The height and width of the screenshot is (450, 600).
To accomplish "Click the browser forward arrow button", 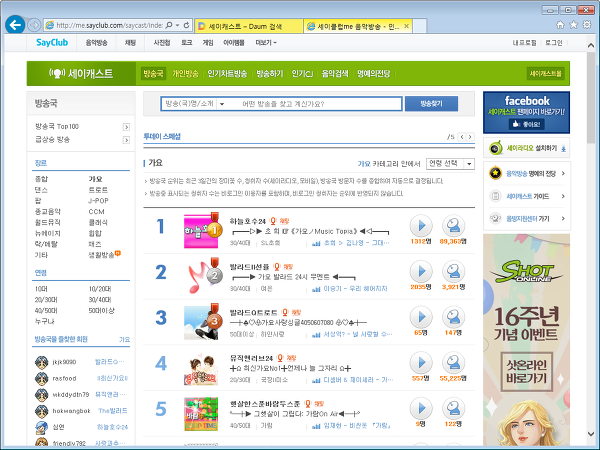I will pyautogui.click(x=34, y=25).
